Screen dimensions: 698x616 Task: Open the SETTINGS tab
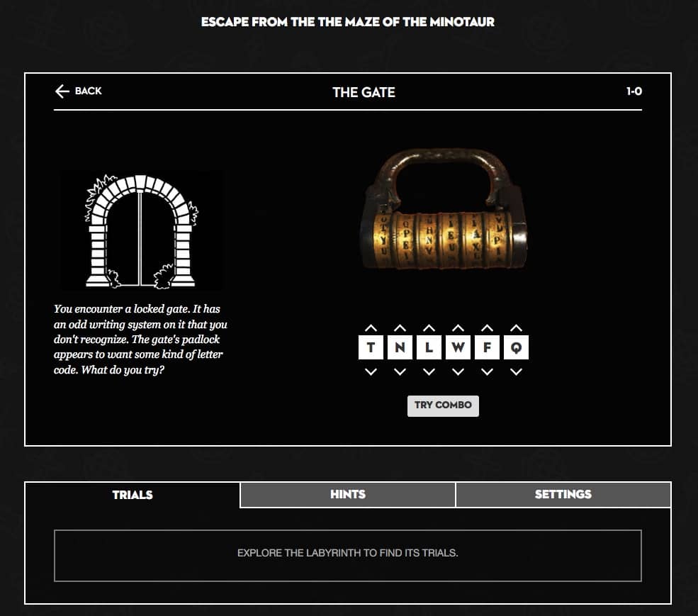563,494
